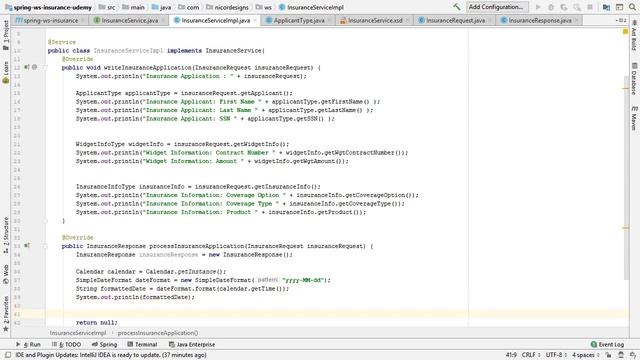This screenshot has width=640, height=360.
Task: Click the com package breadcrumb
Action: 189,7
